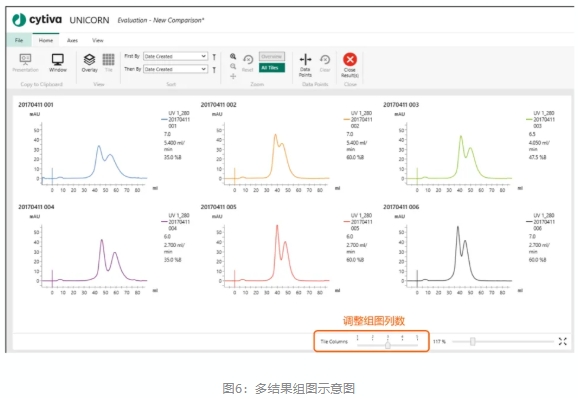Open the File menu tab
This screenshot has width=578, height=399.
(19, 40)
